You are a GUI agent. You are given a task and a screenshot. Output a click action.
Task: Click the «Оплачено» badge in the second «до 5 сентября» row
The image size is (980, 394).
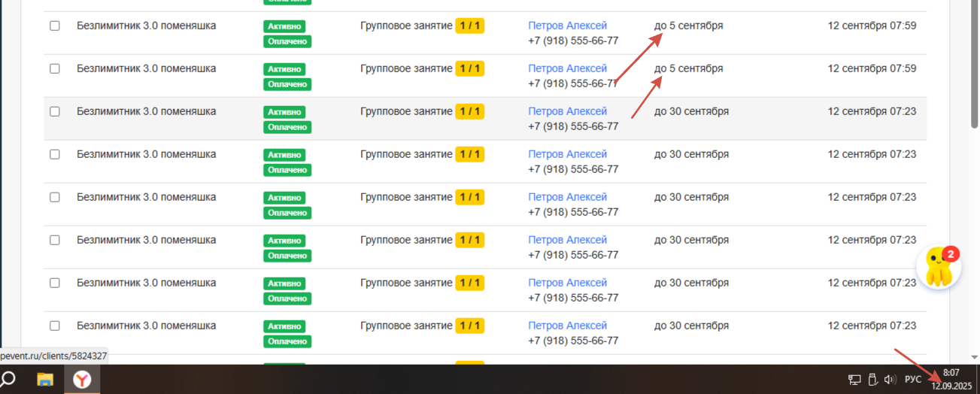pos(287,84)
